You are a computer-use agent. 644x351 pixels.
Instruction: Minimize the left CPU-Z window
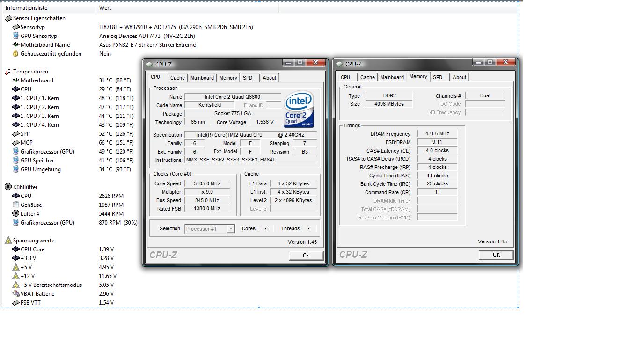point(288,62)
